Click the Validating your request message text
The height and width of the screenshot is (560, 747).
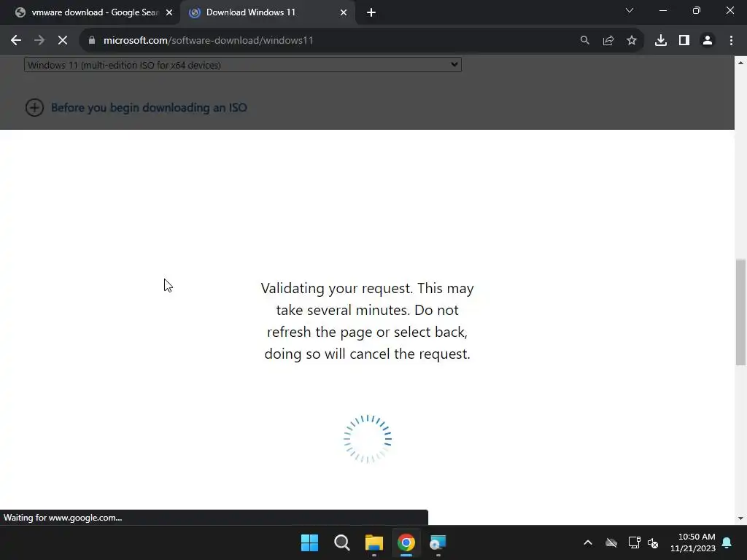(368, 321)
